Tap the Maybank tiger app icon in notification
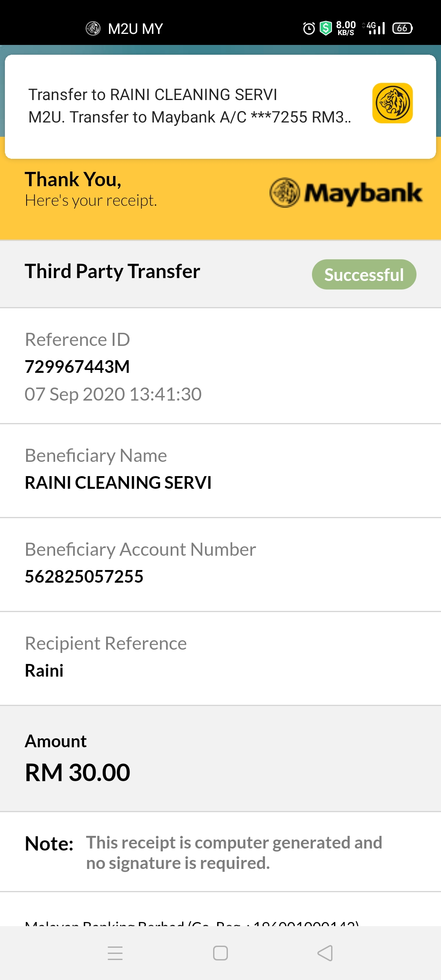 coord(392,103)
